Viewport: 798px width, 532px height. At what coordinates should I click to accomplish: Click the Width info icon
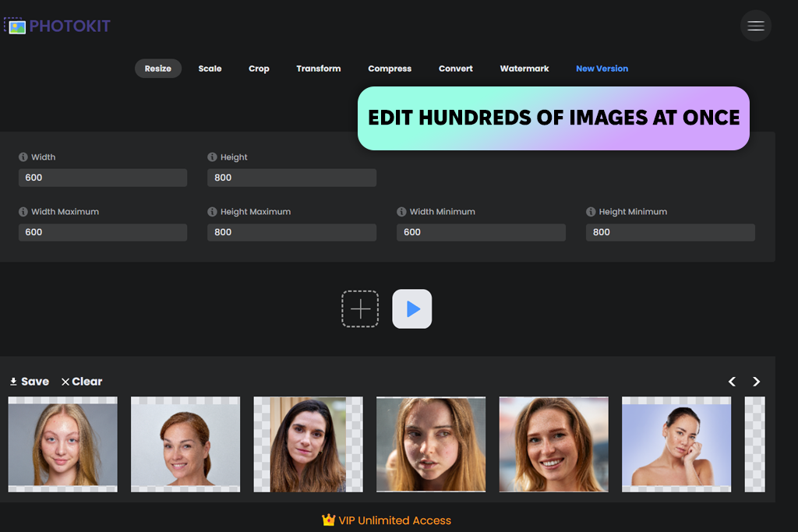point(23,157)
